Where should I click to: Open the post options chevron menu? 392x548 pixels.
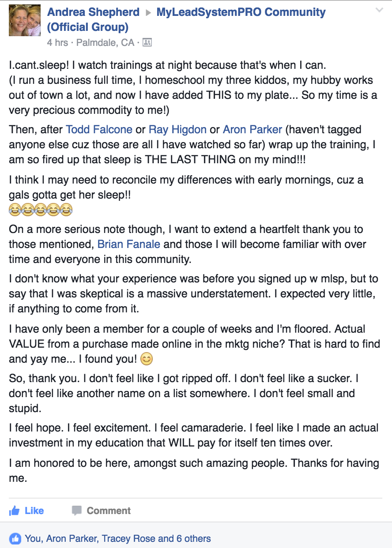379,10
